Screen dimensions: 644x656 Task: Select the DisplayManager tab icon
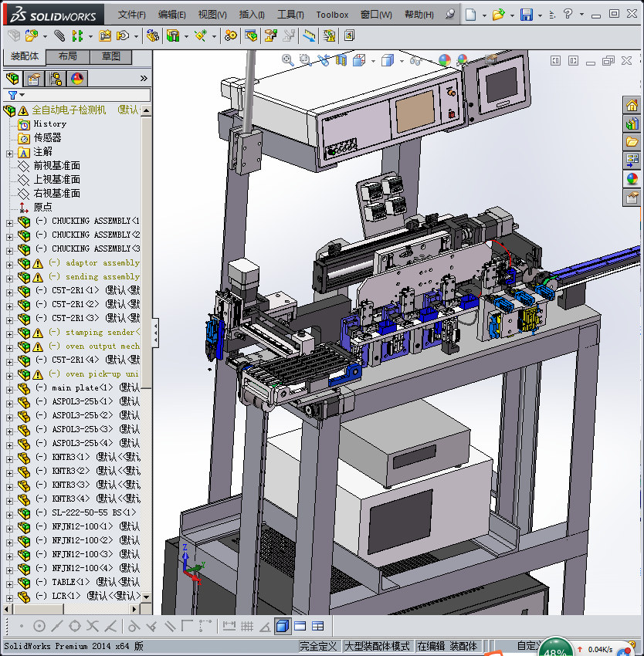click(x=76, y=79)
